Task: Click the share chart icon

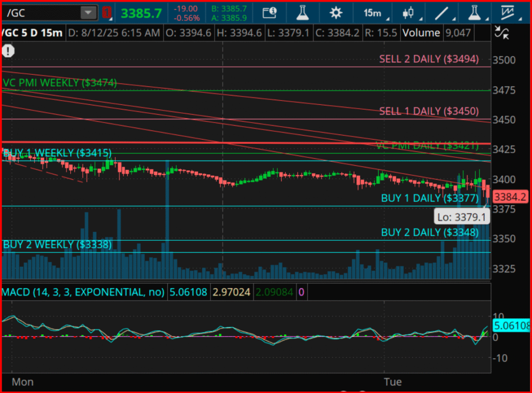Action: point(269,12)
